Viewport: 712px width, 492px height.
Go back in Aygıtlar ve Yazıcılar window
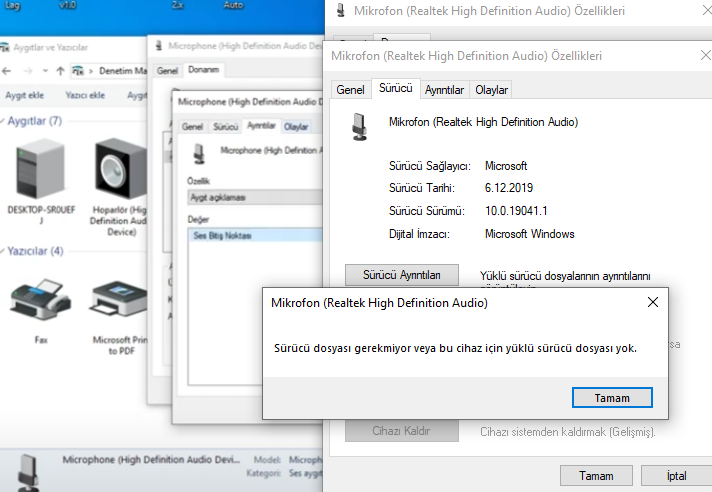click(6, 71)
